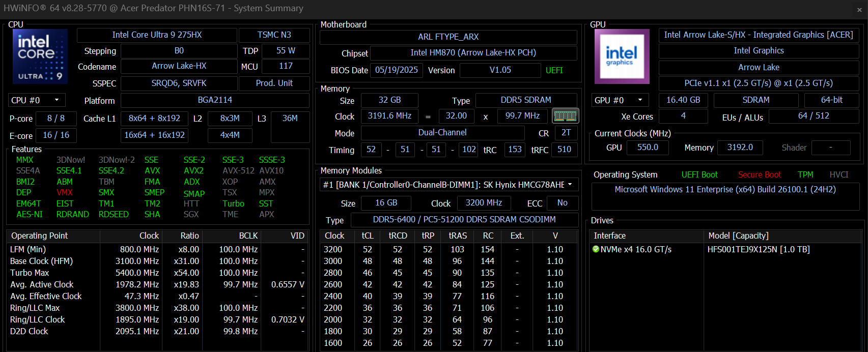The width and height of the screenshot is (868, 352).
Task: Click the Dual-Channel mode field
Action: click(442, 133)
